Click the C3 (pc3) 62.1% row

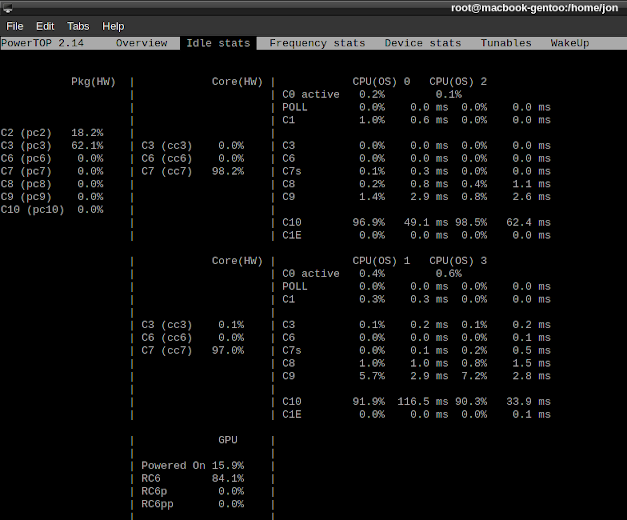pos(52,146)
